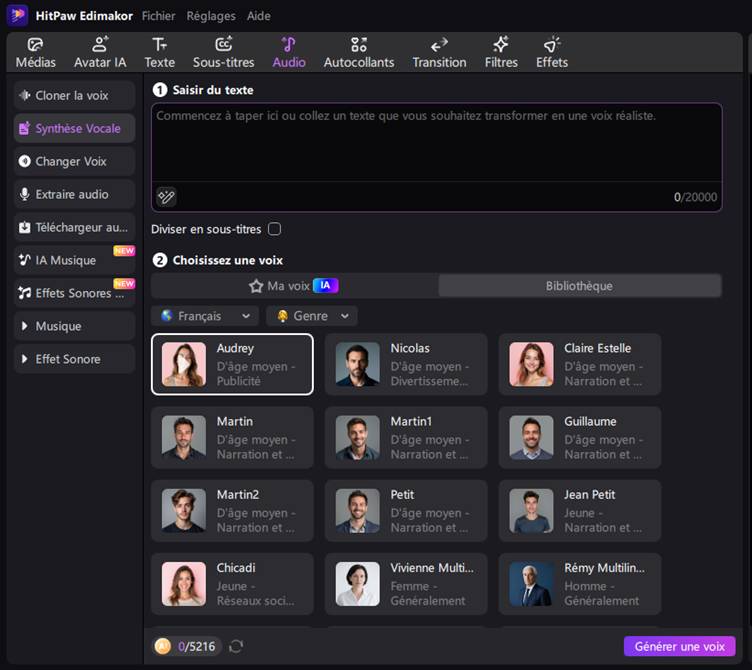Screen dimensions: 752x670
Task: Choose the Martin voice avatar
Action: tap(184, 438)
